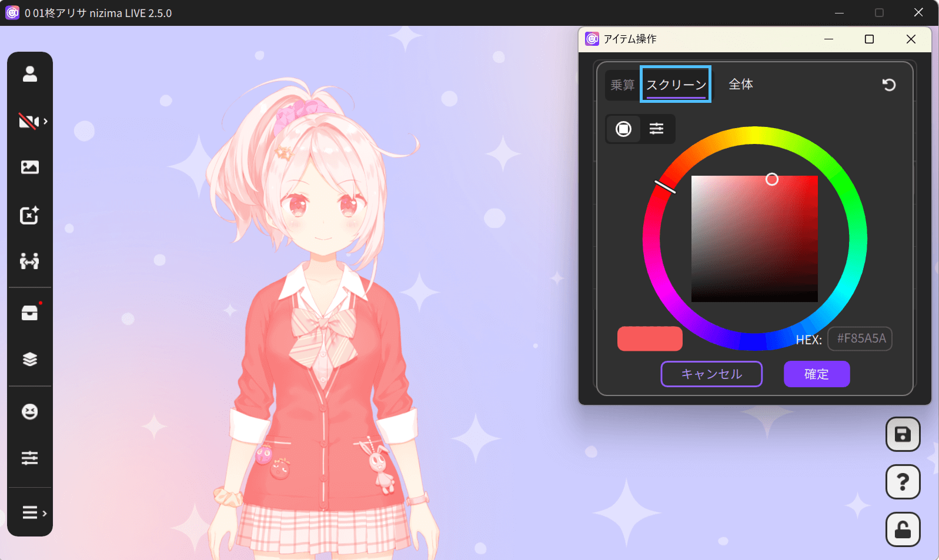
Task: Expand the camera-off tracking options
Action: [x=34, y=122]
